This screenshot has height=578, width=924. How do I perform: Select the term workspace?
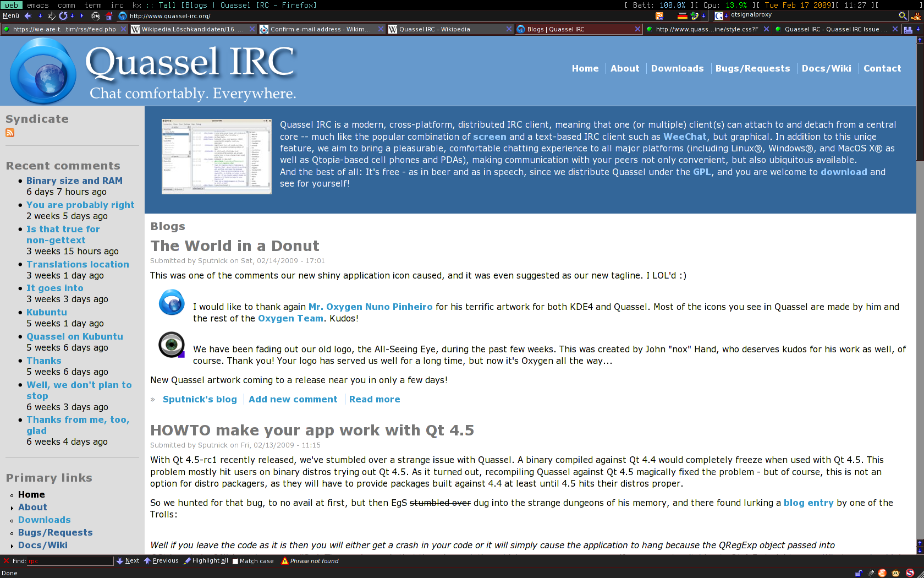coord(93,5)
